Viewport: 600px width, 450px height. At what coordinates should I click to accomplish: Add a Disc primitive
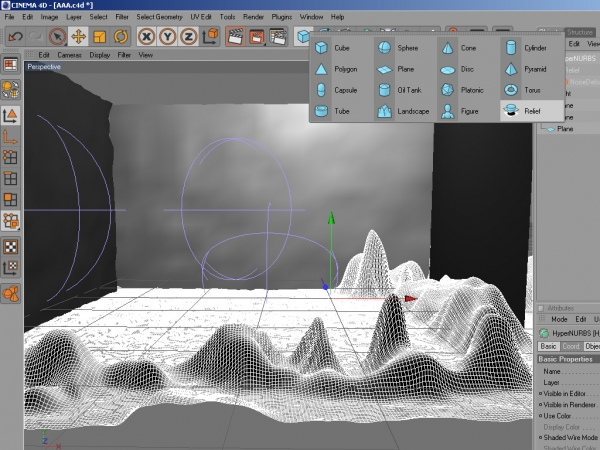pos(468,69)
